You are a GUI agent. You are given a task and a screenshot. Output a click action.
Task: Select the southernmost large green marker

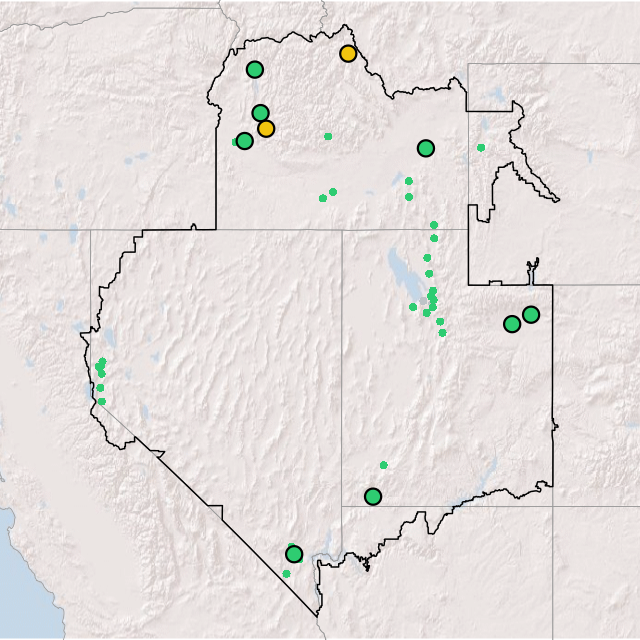coord(293,553)
